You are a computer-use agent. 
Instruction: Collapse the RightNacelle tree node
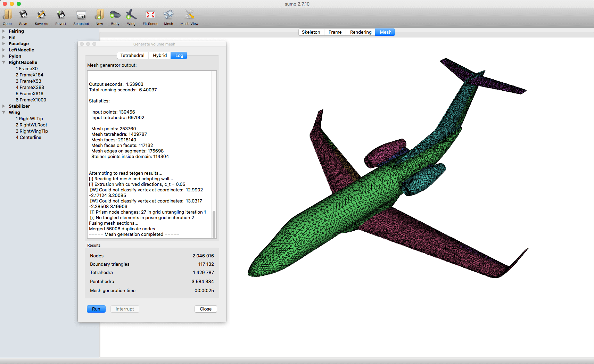(4, 63)
